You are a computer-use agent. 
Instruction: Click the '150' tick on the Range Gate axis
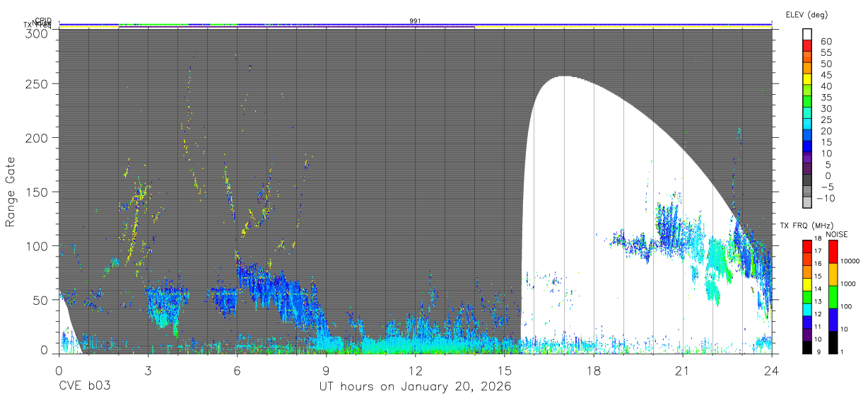point(38,192)
